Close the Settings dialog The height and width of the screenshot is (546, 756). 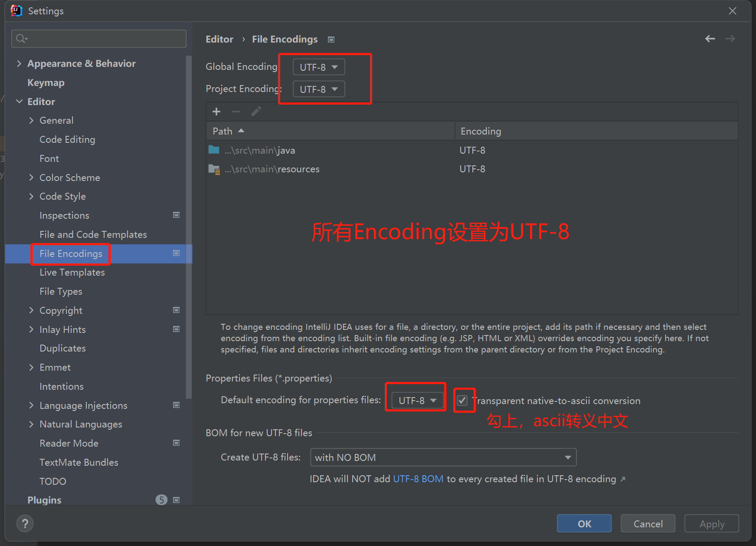click(733, 11)
